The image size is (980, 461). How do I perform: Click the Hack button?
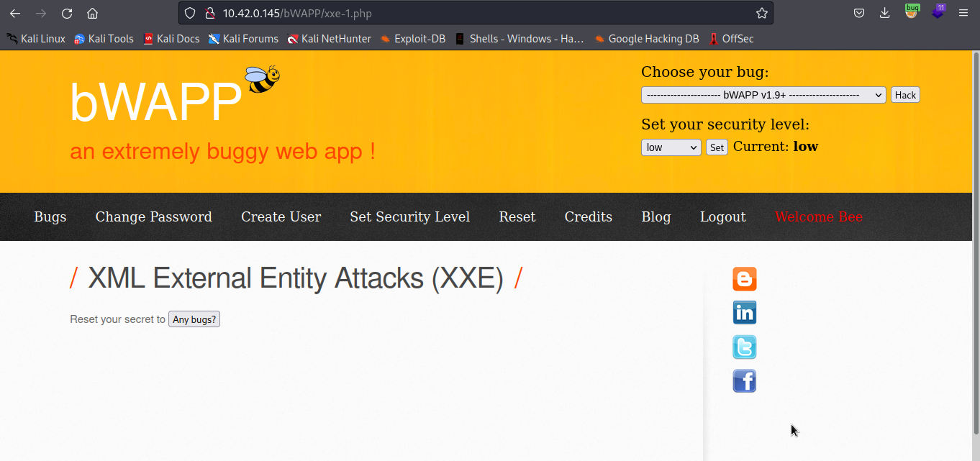point(905,95)
